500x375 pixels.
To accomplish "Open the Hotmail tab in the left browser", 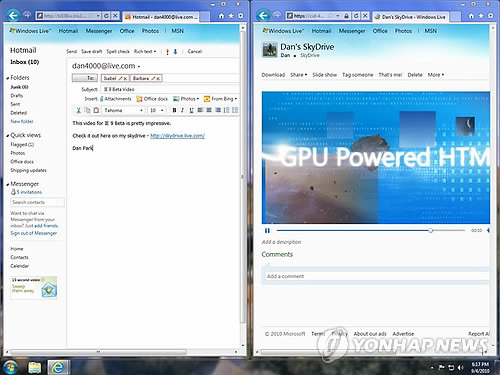I will pyautogui.click(x=162, y=17).
